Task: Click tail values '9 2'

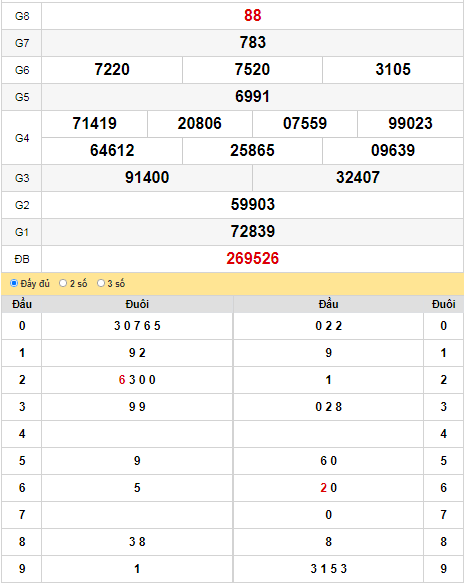Action: tap(137, 353)
